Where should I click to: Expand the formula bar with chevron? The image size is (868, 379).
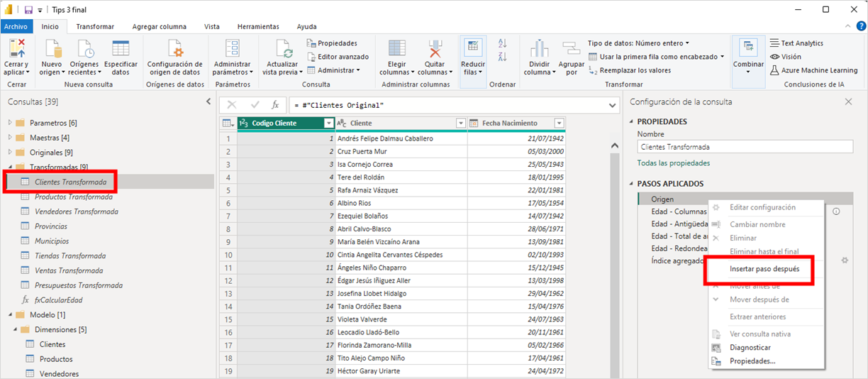[x=613, y=106]
